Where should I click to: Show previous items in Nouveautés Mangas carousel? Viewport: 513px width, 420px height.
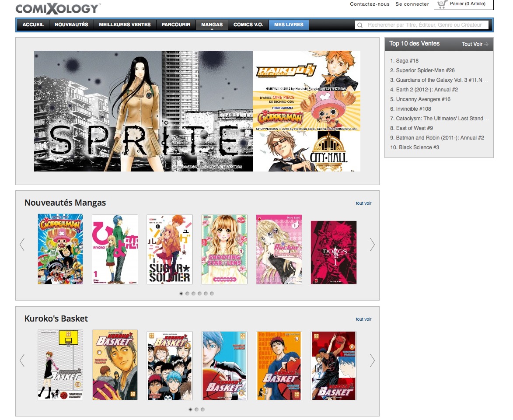tap(22, 245)
